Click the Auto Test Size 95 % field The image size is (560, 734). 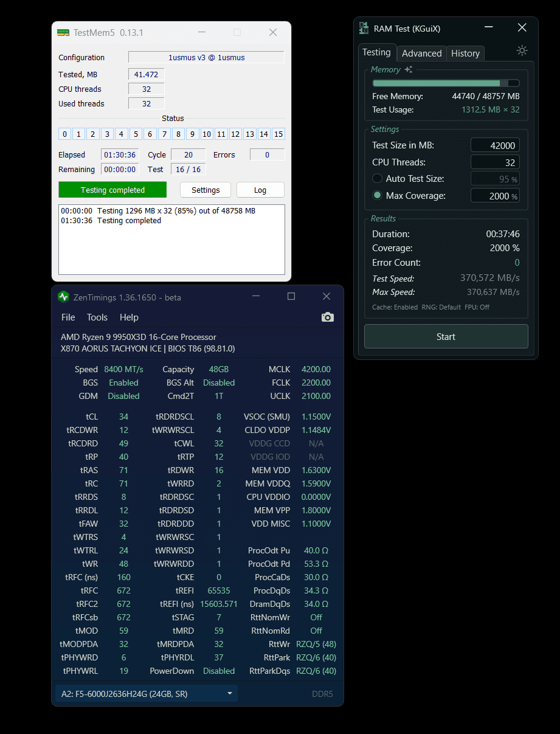coord(495,179)
